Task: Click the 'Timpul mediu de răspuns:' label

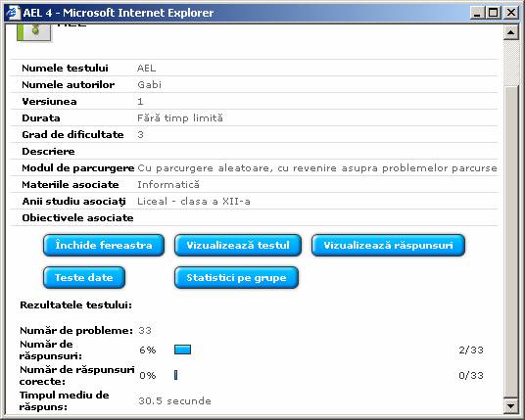Action: (x=65, y=401)
